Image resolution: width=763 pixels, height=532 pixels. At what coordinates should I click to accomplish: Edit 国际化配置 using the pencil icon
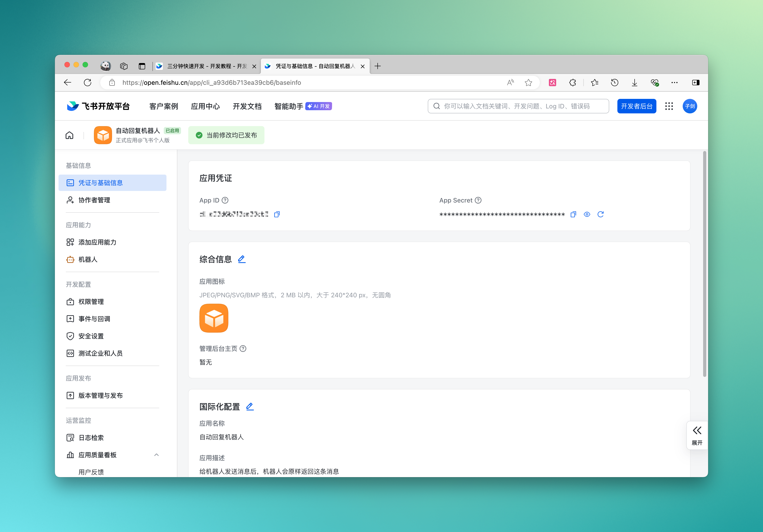coord(249,406)
